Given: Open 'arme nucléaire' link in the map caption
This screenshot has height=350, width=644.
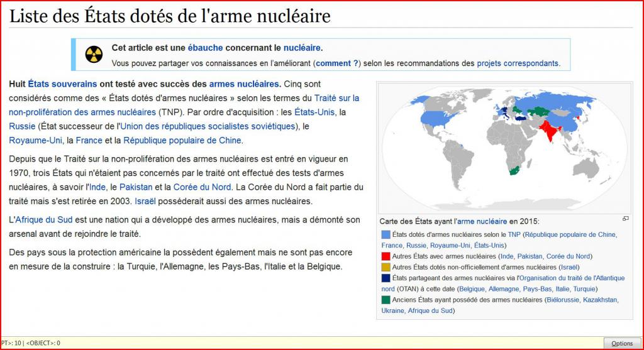Looking at the screenshot, I should click(482, 221).
